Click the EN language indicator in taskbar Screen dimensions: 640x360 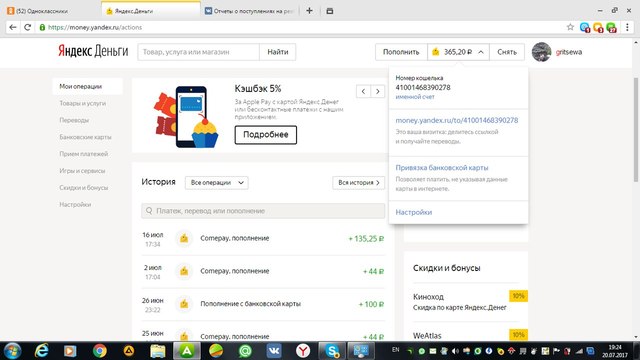(395, 349)
